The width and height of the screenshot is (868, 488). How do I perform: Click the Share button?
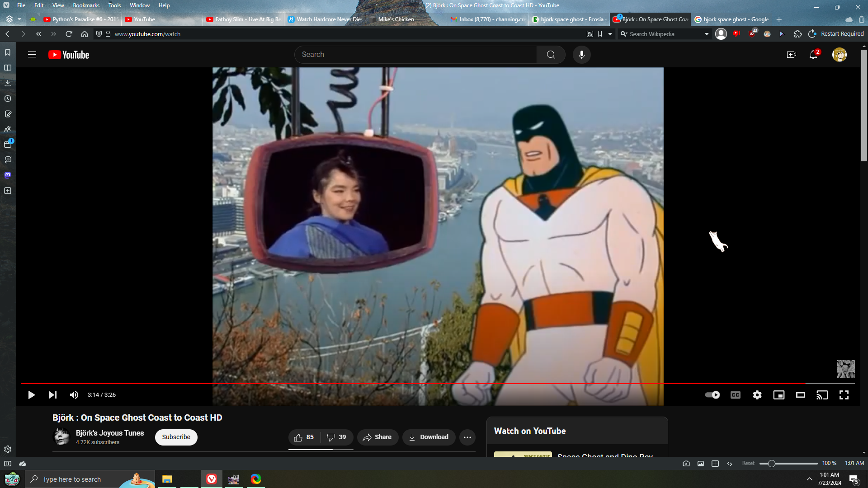[x=377, y=437]
